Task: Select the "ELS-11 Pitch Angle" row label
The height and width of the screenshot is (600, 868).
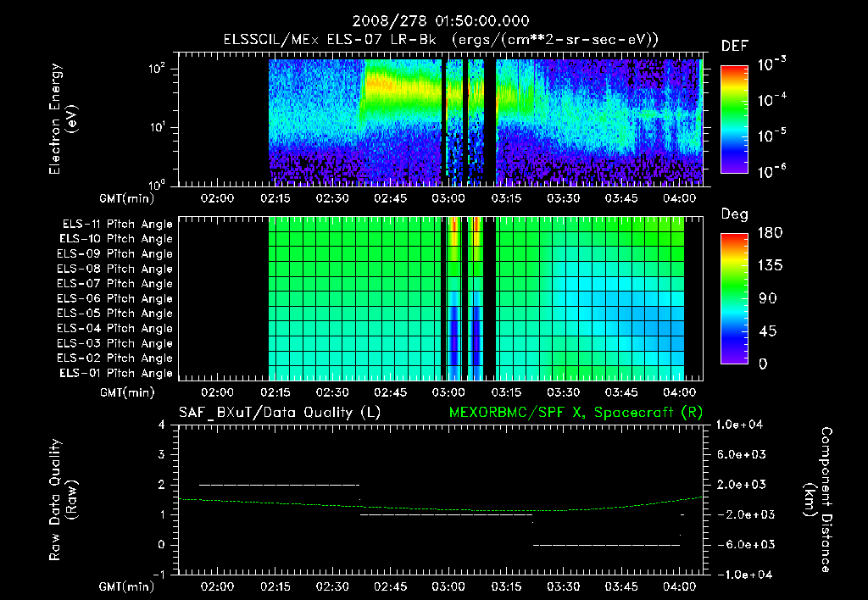Action: tap(117, 225)
